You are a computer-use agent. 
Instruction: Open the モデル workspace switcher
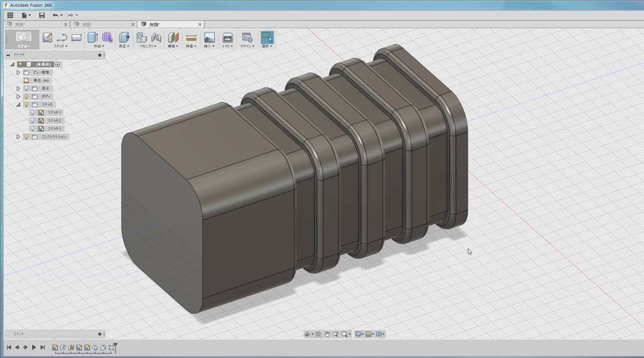(x=23, y=39)
